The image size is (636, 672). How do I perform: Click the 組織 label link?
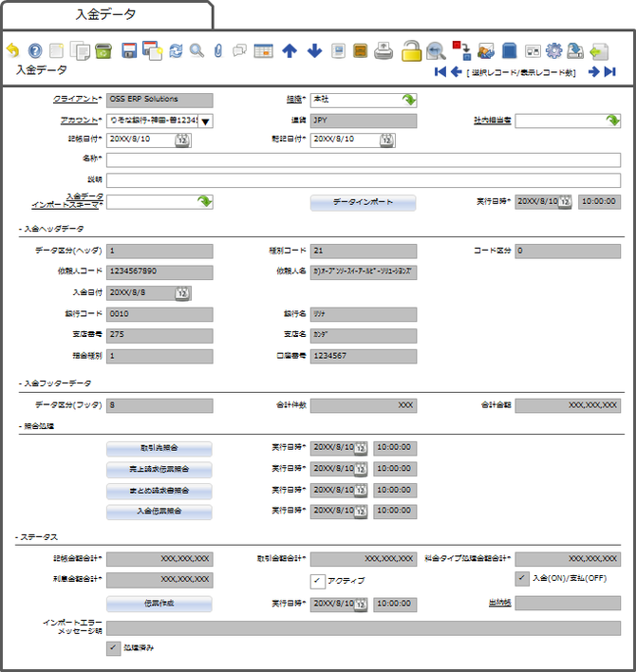294,100
